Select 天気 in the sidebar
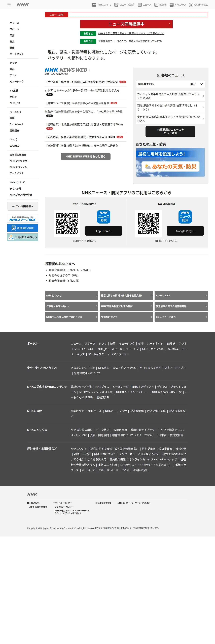This screenshot has height=644, width=215. (x=12, y=35)
